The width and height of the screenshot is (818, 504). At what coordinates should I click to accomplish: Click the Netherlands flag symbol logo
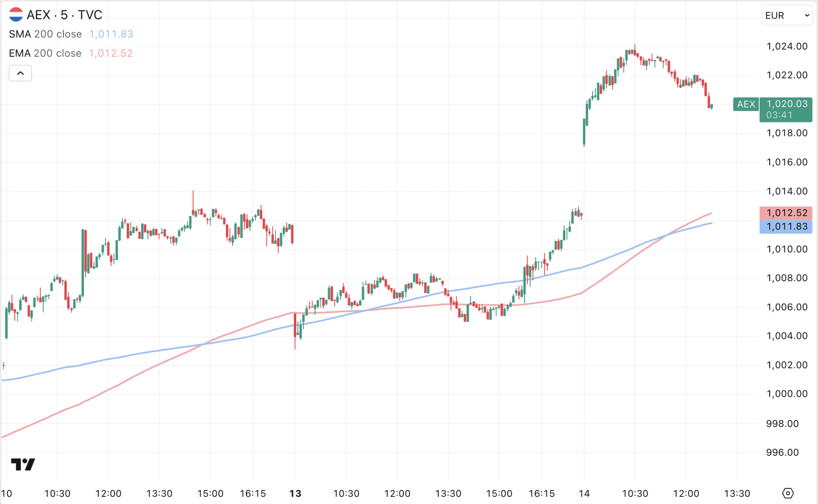click(16, 15)
